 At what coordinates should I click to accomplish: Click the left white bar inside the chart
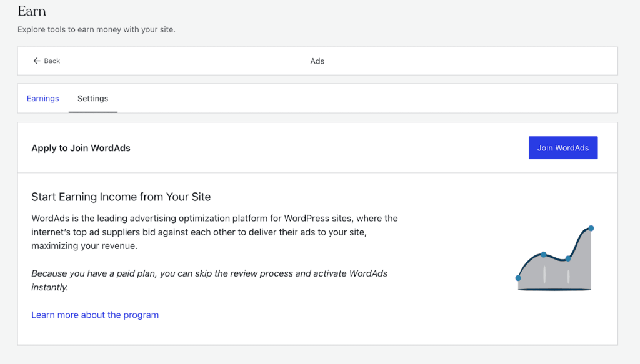pos(544,273)
